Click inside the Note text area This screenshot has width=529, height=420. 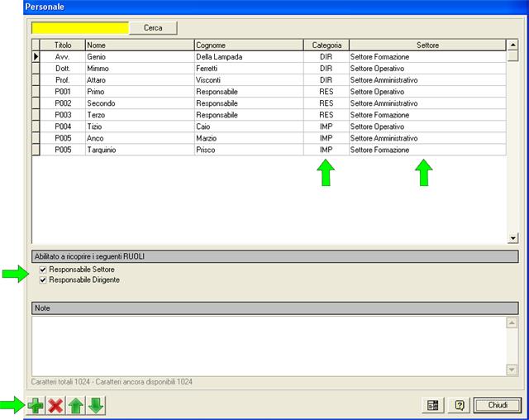click(268, 346)
